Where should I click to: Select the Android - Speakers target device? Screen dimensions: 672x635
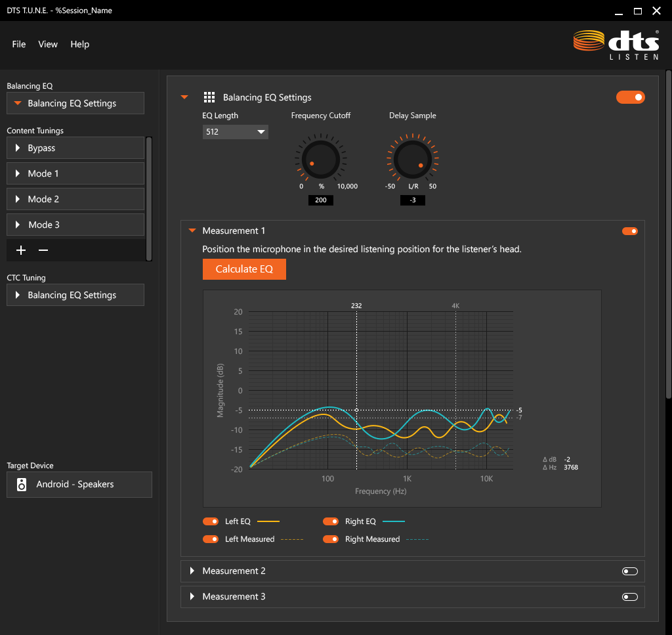click(x=79, y=485)
